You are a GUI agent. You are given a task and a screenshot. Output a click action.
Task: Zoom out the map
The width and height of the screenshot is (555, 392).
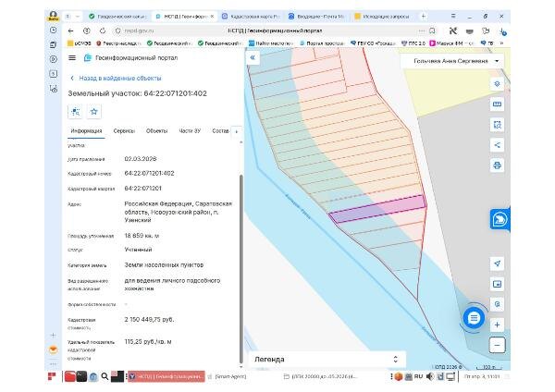click(x=497, y=345)
